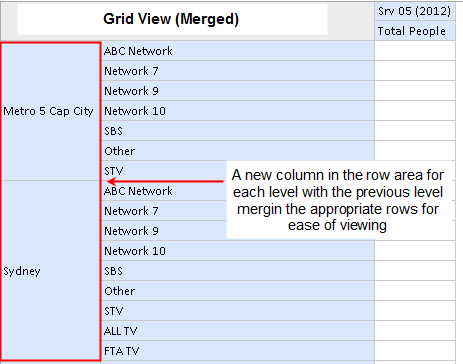Select Network 9 row under Metro 5 Cap City
The image size is (463, 364).
click(x=238, y=91)
